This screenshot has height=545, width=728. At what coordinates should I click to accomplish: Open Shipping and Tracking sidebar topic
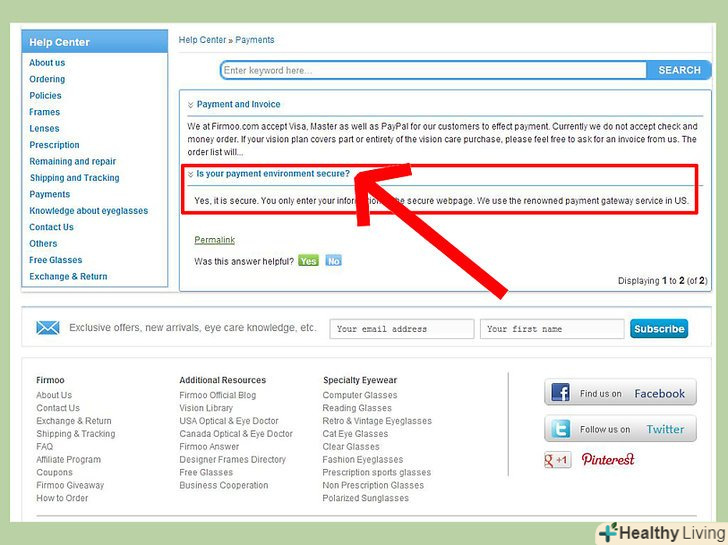pos(74,178)
